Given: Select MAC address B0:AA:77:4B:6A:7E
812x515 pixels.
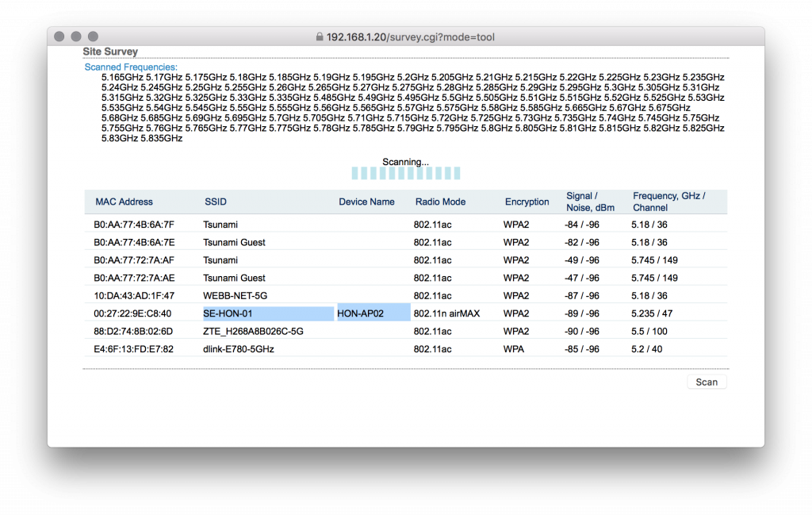Looking at the screenshot, I should tap(133, 242).
